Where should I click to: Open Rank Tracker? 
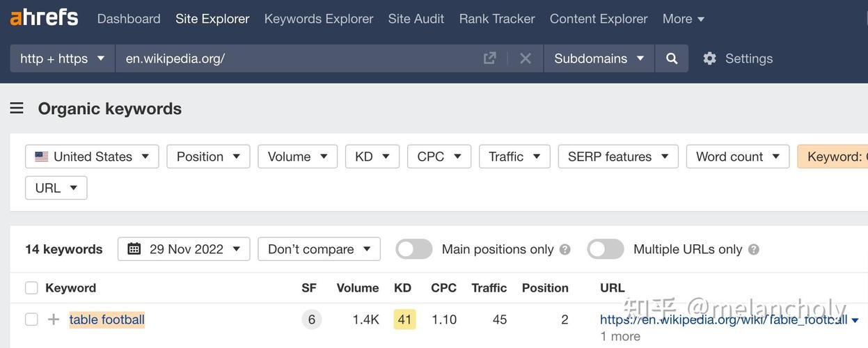[497, 19]
